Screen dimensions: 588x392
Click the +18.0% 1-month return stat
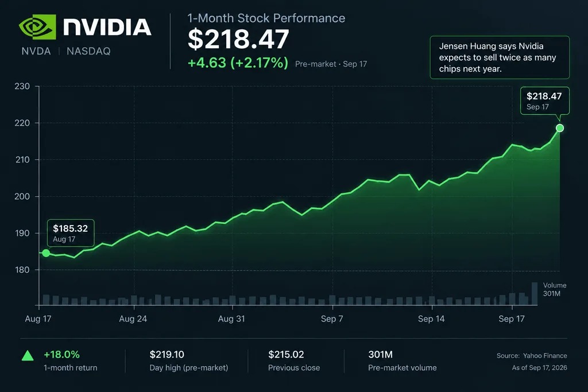click(x=70, y=361)
